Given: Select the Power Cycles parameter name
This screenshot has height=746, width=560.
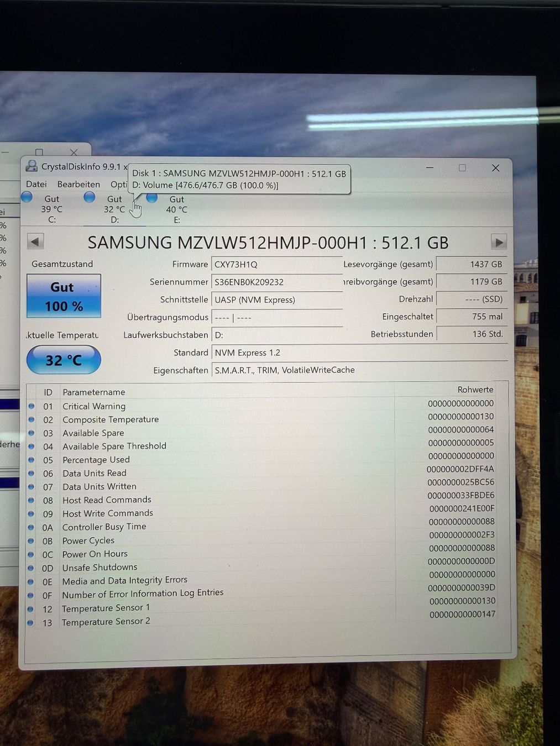Looking at the screenshot, I should (88, 540).
